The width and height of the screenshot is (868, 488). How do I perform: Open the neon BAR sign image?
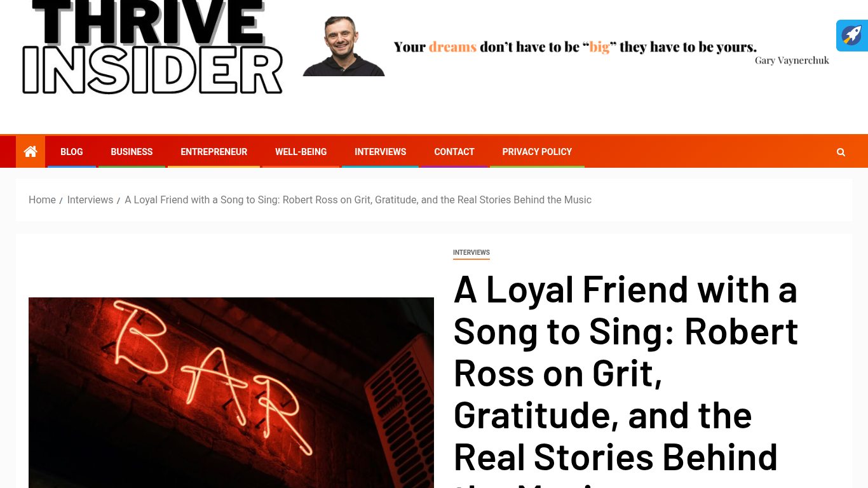coord(231,393)
